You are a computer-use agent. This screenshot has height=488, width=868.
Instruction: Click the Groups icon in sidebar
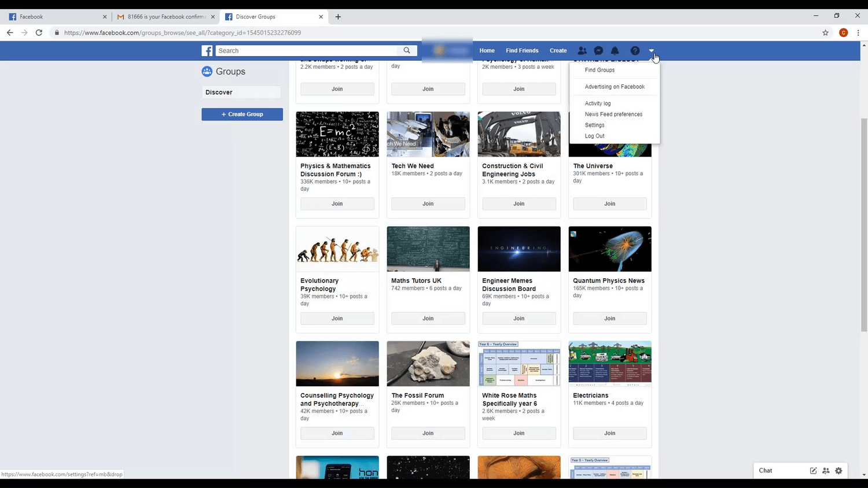click(207, 72)
